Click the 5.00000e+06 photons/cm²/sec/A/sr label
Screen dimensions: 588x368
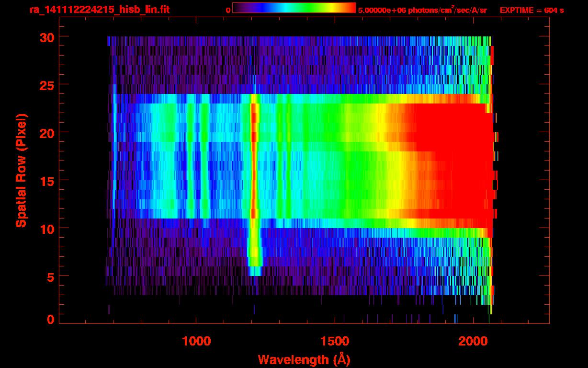(x=422, y=10)
